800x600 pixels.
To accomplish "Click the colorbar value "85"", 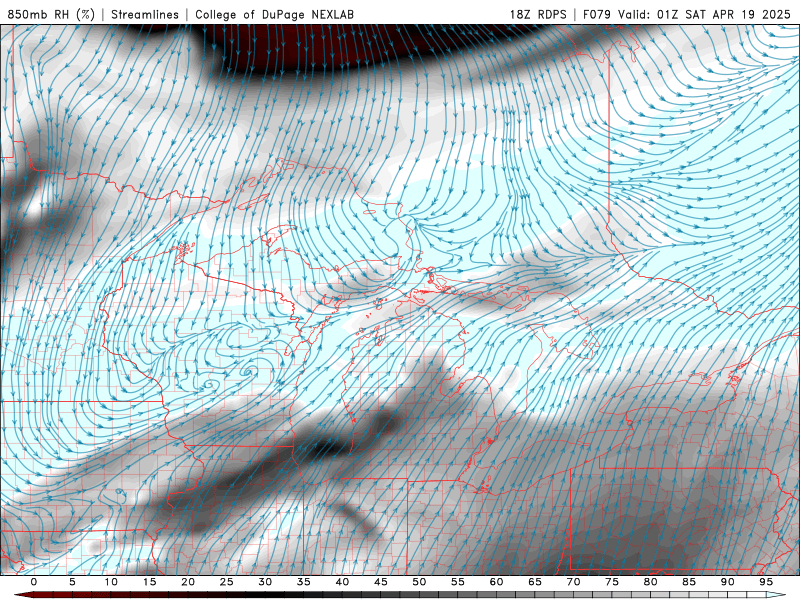I will coord(689,582).
